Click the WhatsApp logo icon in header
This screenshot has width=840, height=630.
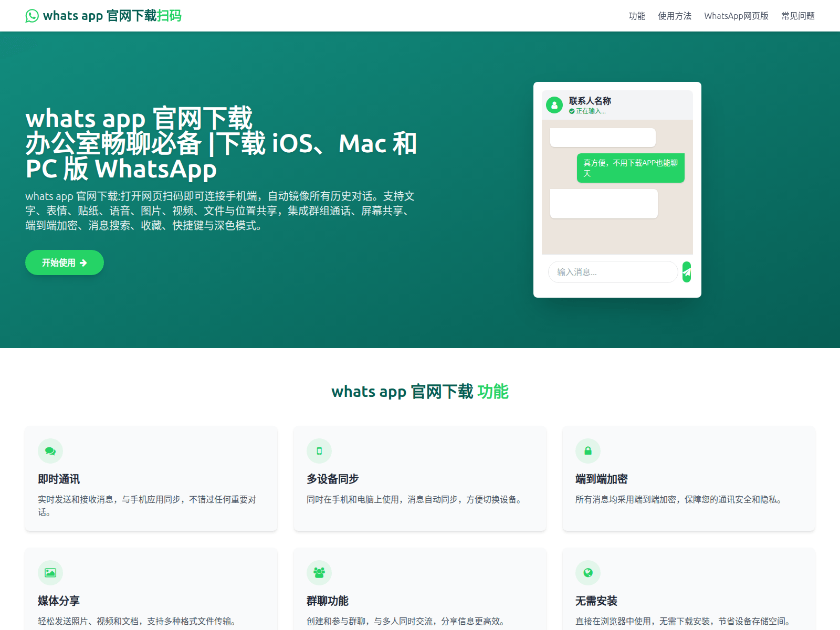pyautogui.click(x=32, y=16)
